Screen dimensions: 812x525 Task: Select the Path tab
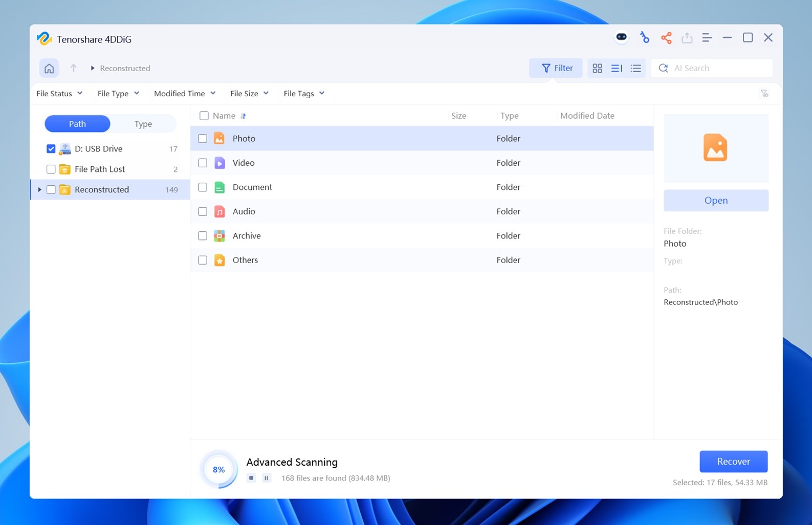pos(77,124)
